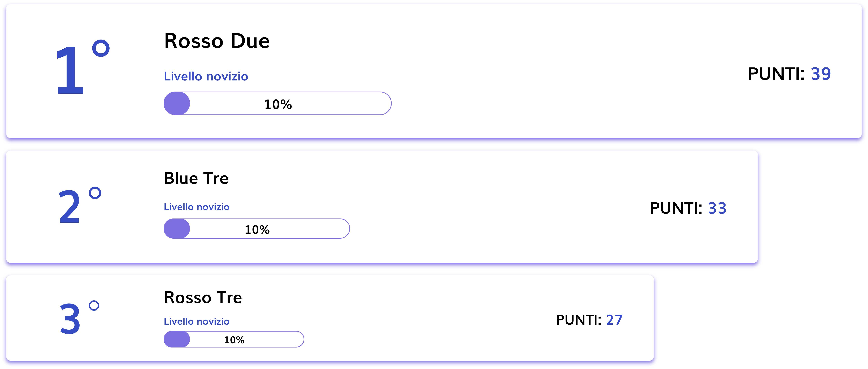Select the PUNTI: 27 score

(589, 320)
